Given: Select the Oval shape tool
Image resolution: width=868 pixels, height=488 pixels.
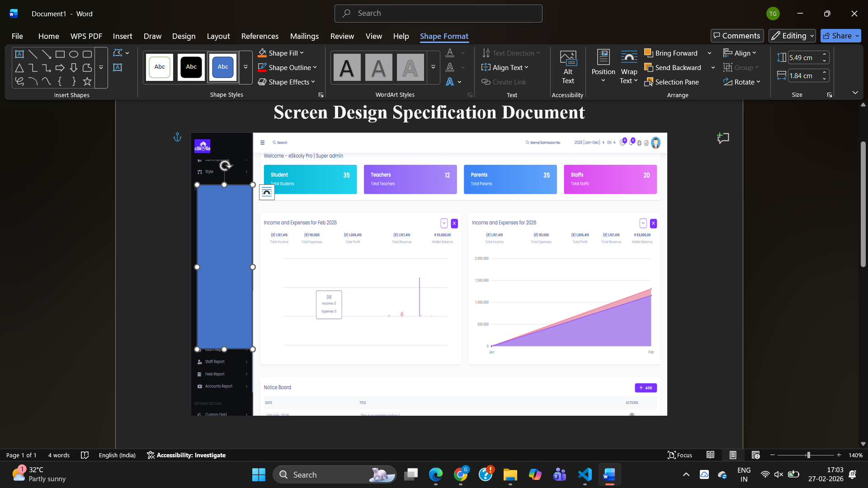Looking at the screenshot, I should coord(74,54).
